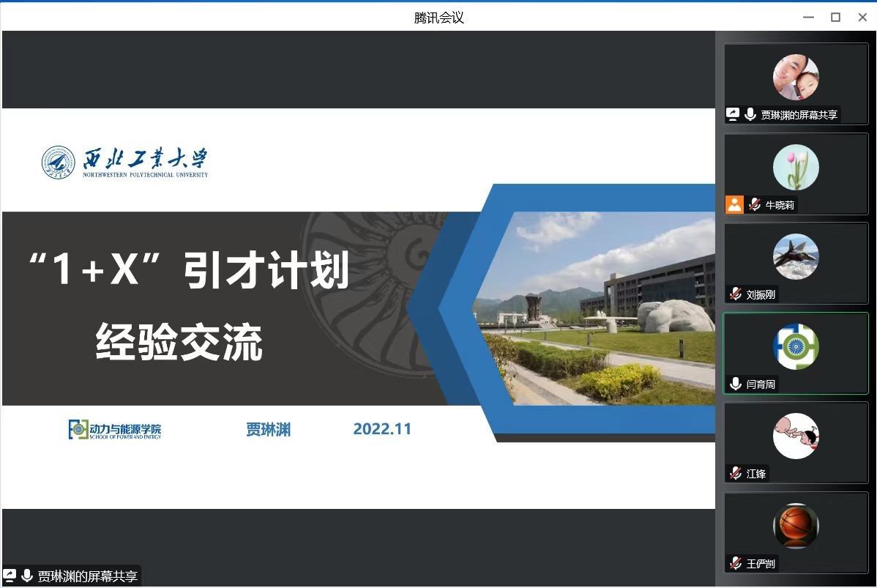Maximize the 腾讯会议 window
The width and height of the screenshot is (877, 588).
[835, 18]
